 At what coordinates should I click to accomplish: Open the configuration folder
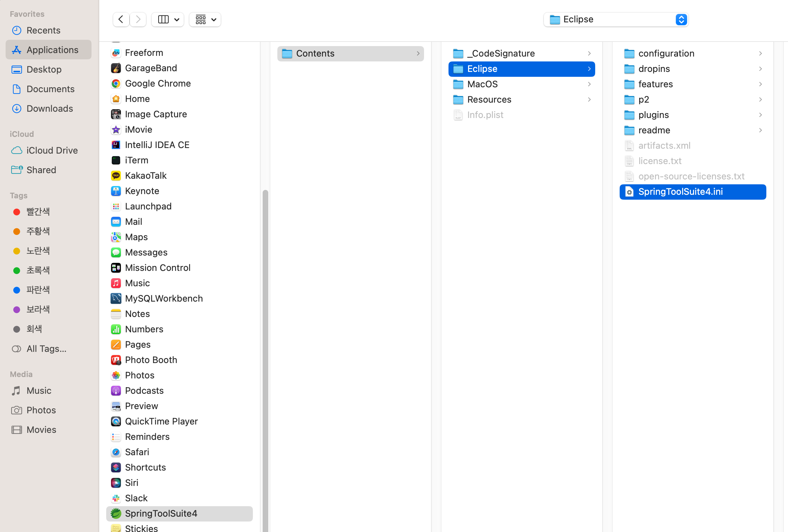[666, 53]
